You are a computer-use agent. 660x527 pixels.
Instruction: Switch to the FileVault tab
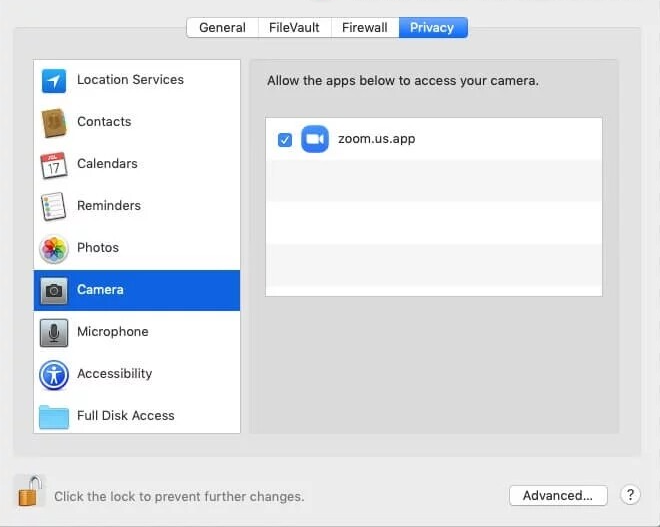click(x=294, y=28)
